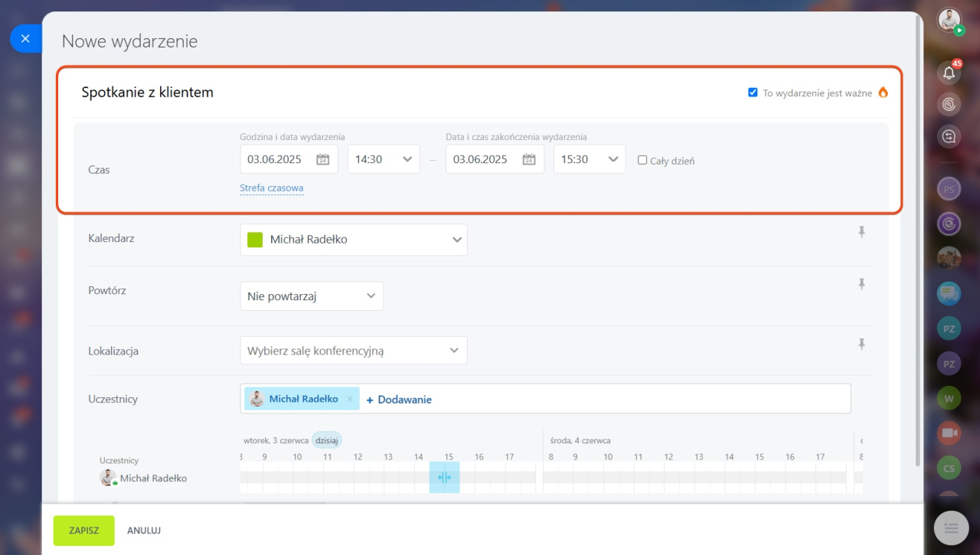980x555 pixels.
Task: Pin the Powtórz field
Action: pos(861,284)
